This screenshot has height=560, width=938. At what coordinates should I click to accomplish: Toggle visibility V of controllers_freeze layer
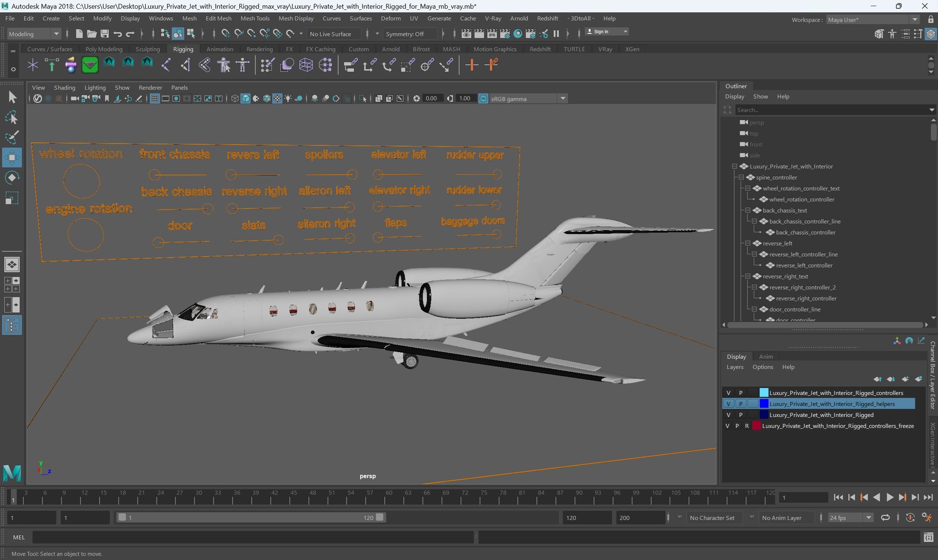point(727,426)
